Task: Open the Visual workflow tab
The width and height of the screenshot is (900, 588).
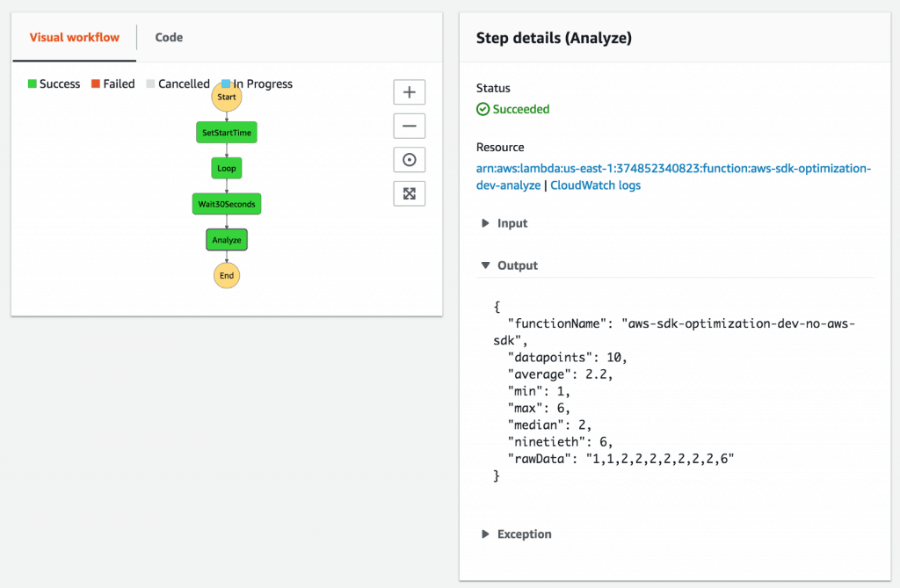Action: pyautogui.click(x=74, y=38)
